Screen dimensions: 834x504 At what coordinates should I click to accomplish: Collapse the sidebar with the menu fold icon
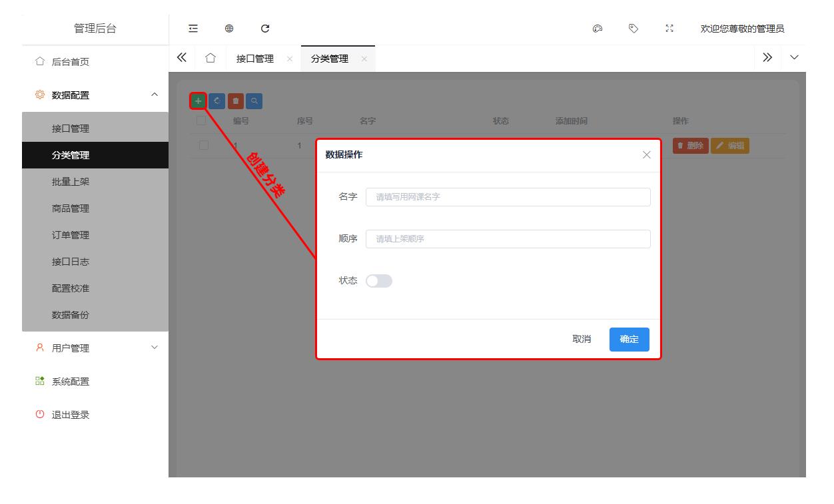(193, 29)
